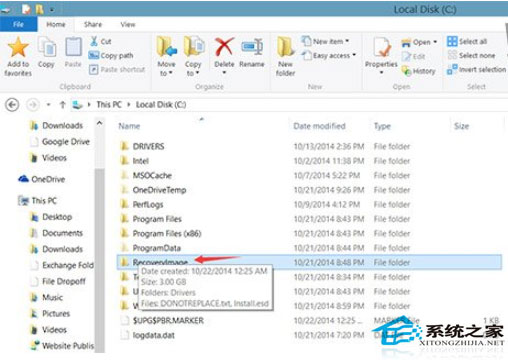This screenshot has width=508, height=360.
Task: Click Invert selection in the ribbon
Action: 477,69
